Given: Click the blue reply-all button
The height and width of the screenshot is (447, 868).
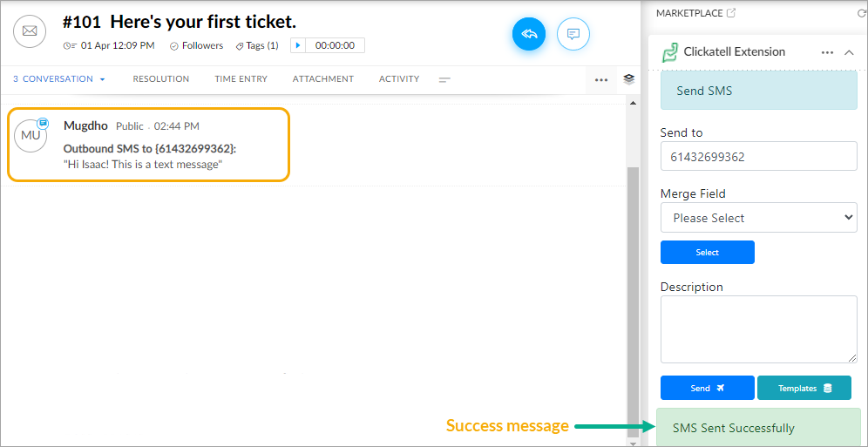Looking at the screenshot, I should (529, 34).
